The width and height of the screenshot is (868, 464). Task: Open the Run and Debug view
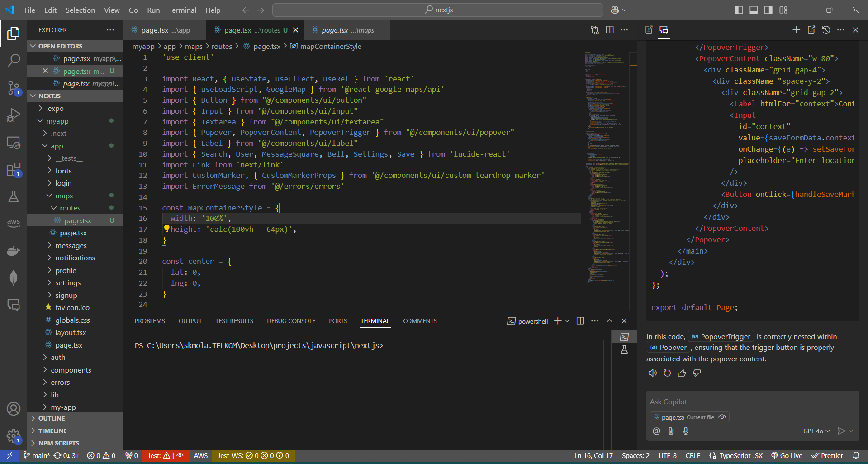coord(14,115)
